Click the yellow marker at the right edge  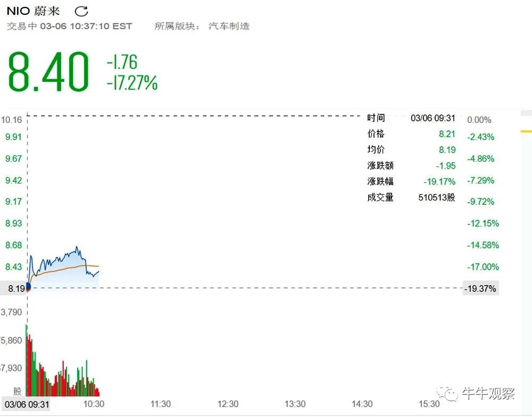526,131
